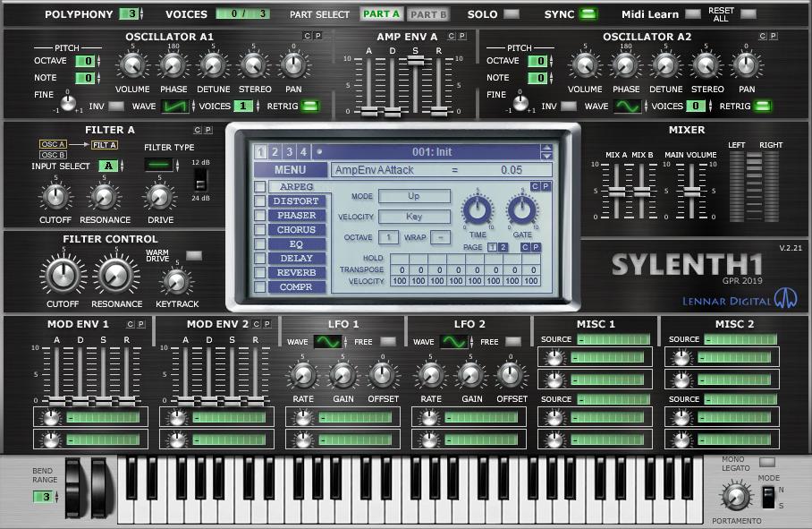
Task: Open the Menu button on display
Action: point(291,170)
